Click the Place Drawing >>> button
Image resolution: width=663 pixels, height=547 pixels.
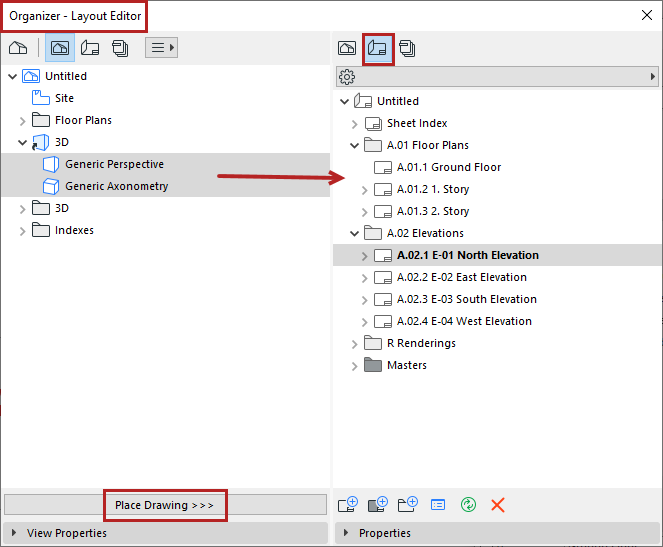pos(165,505)
